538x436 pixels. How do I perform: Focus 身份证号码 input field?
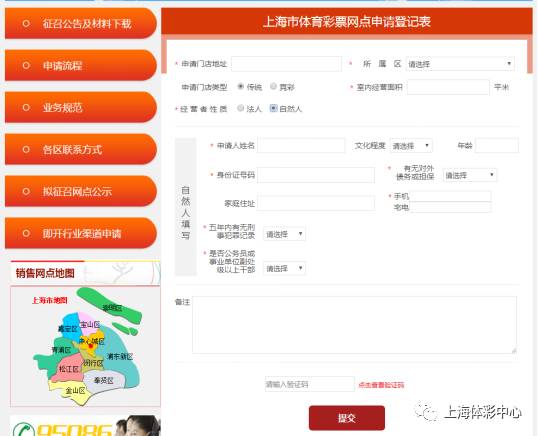click(316, 175)
